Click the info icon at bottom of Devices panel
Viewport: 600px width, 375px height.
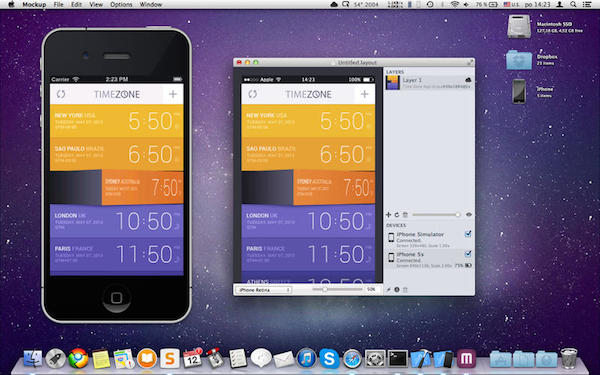pyautogui.click(x=397, y=290)
